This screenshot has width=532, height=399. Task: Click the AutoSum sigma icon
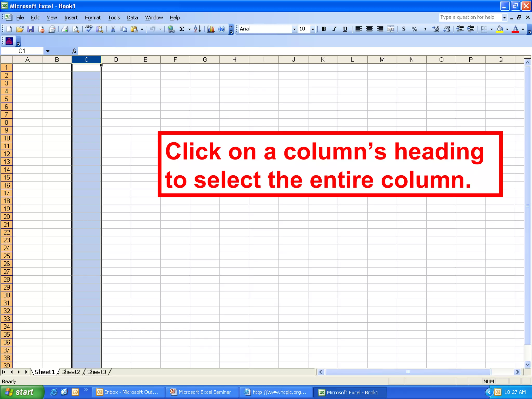click(182, 29)
